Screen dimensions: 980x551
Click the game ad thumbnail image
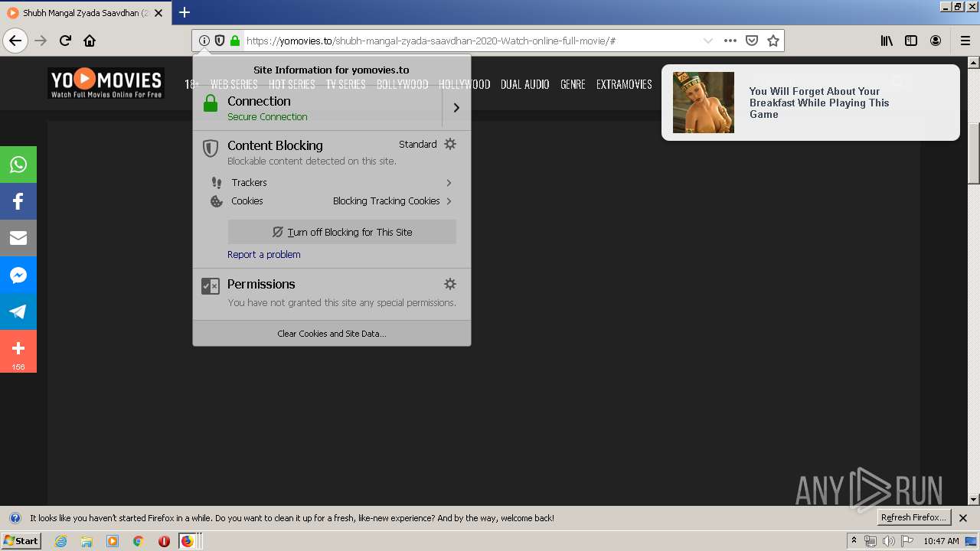pyautogui.click(x=704, y=103)
